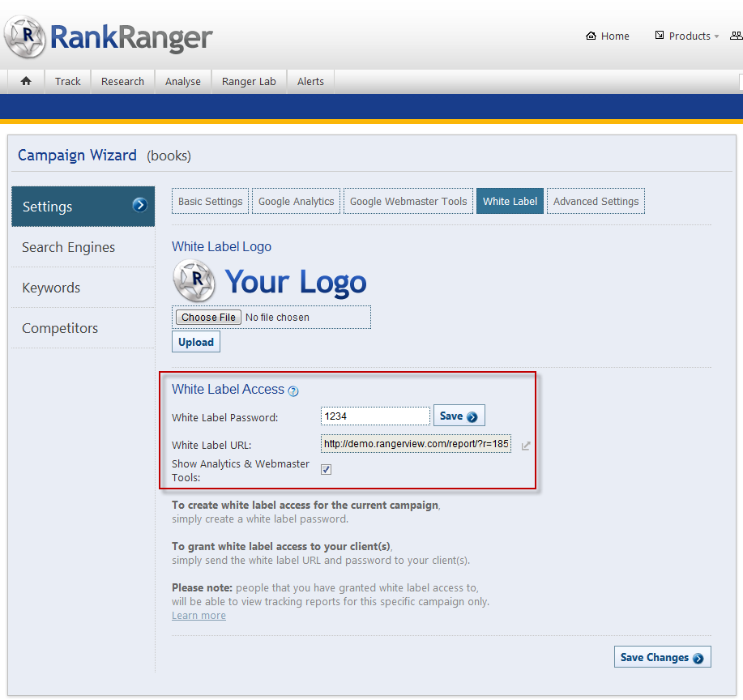Click the help icon beside White Label Access
This screenshot has height=700, width=743.
[293, 391]
